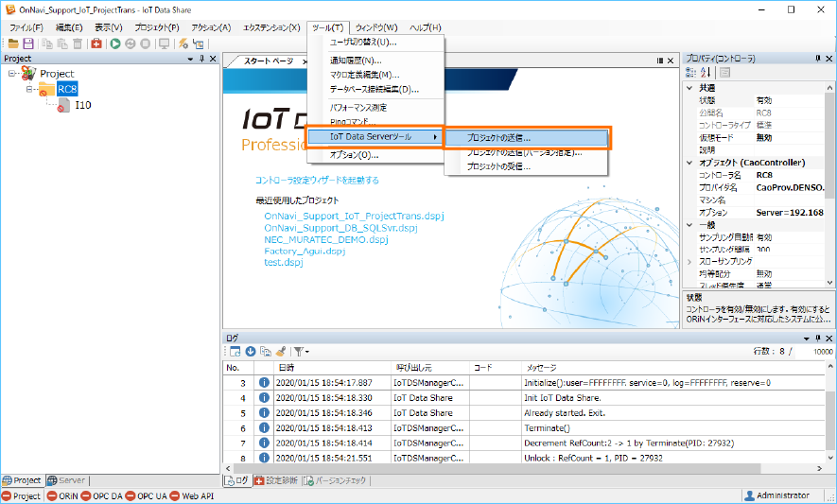Click the open project folder toolbar icon

(13, 43)
